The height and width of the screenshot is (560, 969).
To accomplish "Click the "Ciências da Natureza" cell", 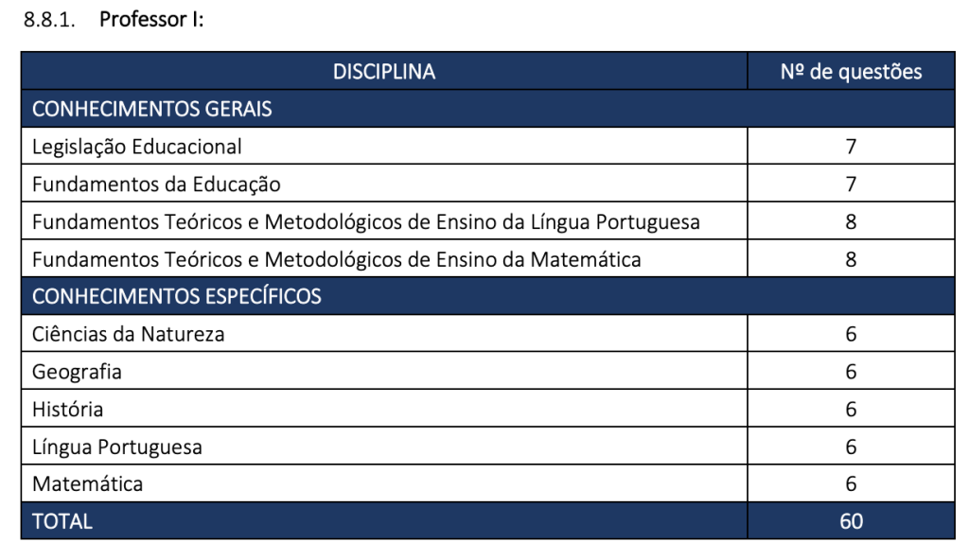I will pos(128,334).
